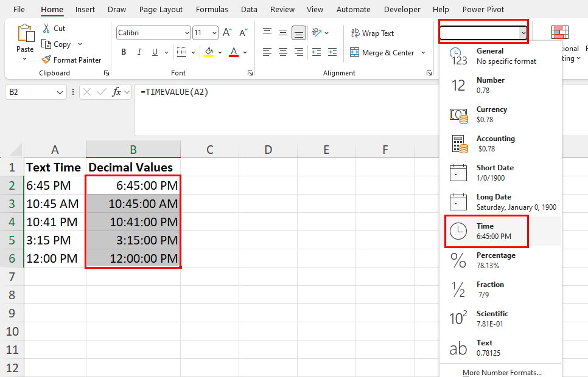Click the Increase Indent icon
Image resolution: width=588 pixels, height=377 pixels.
[332, 52]
